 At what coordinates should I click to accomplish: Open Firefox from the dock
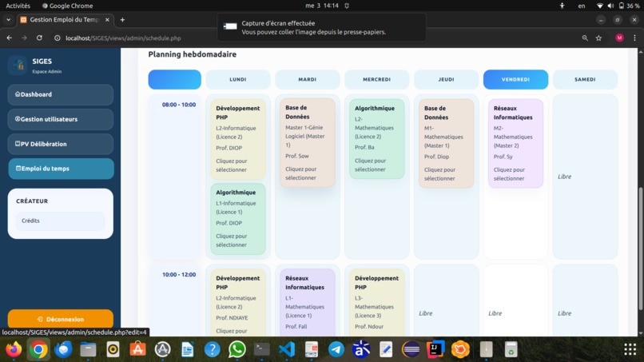coord(14,350)
